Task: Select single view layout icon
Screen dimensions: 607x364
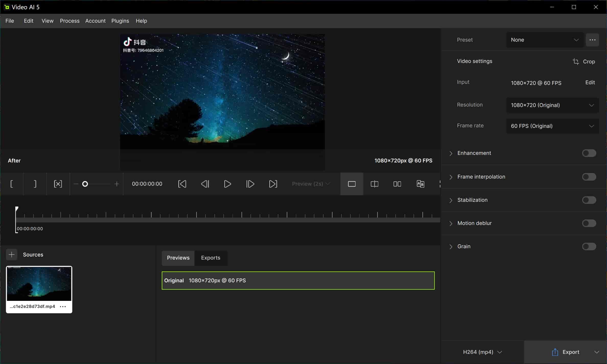Action: [352, 184]
